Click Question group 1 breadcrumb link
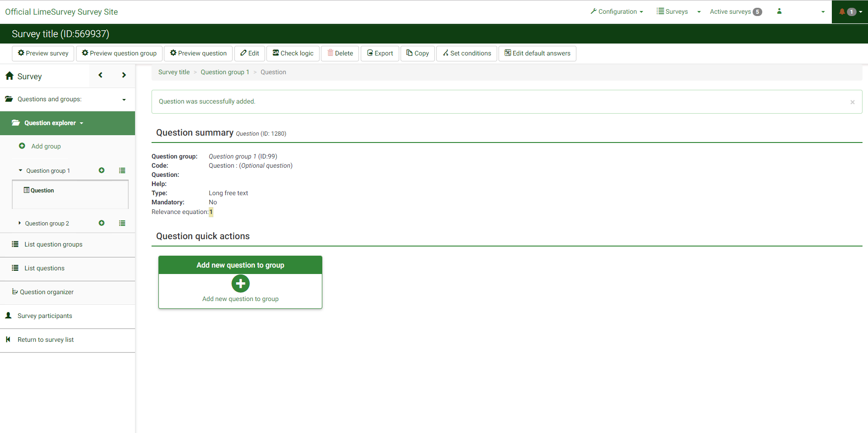868x433 pixels. point(225,72)
